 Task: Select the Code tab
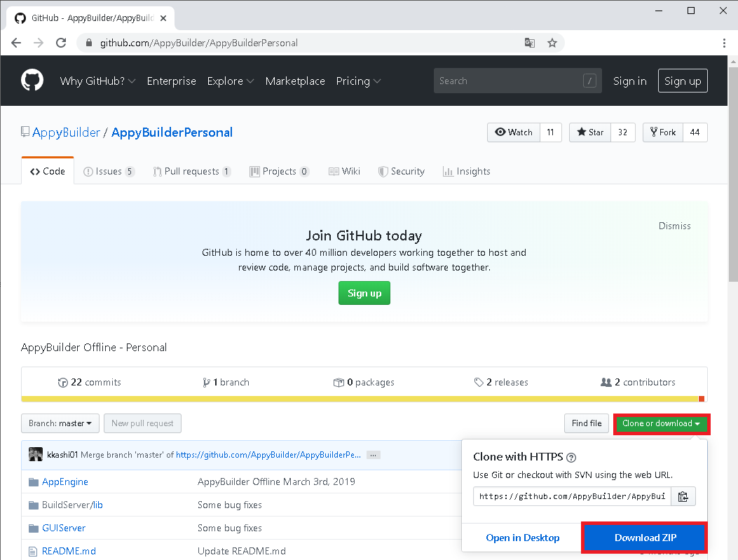pyautogui.click(x=48, y=171)
